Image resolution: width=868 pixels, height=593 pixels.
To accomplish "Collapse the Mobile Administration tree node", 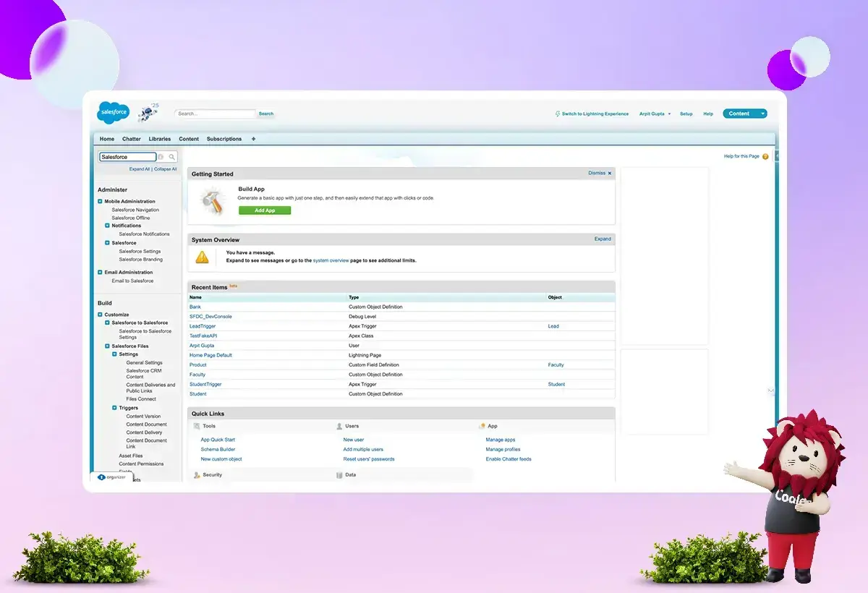I will point(101,202).
